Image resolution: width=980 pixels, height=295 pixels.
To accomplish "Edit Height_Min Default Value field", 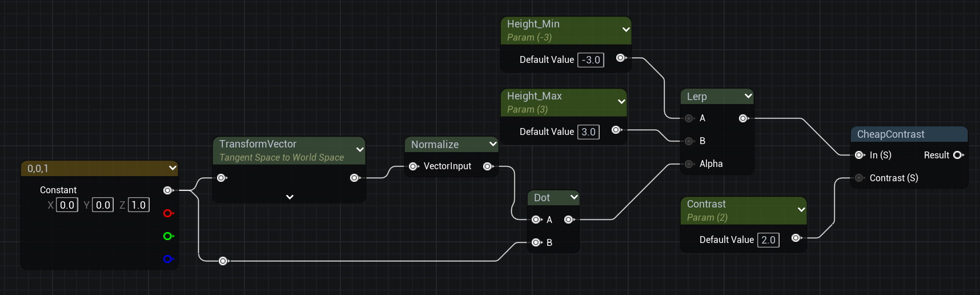I will pos(591,59).
